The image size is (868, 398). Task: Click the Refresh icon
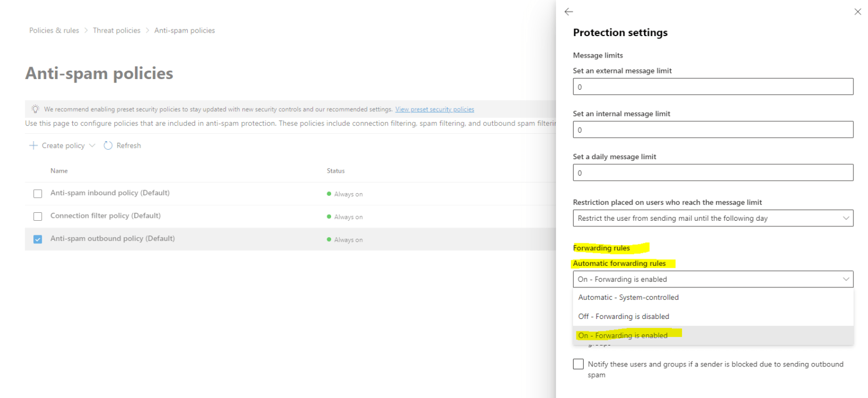[x=108, y=145]
